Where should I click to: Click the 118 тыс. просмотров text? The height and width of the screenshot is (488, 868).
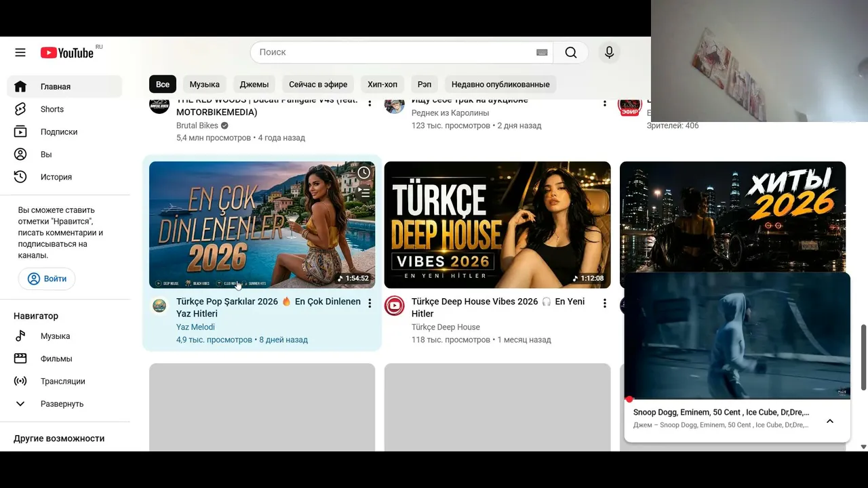[450, 340]
